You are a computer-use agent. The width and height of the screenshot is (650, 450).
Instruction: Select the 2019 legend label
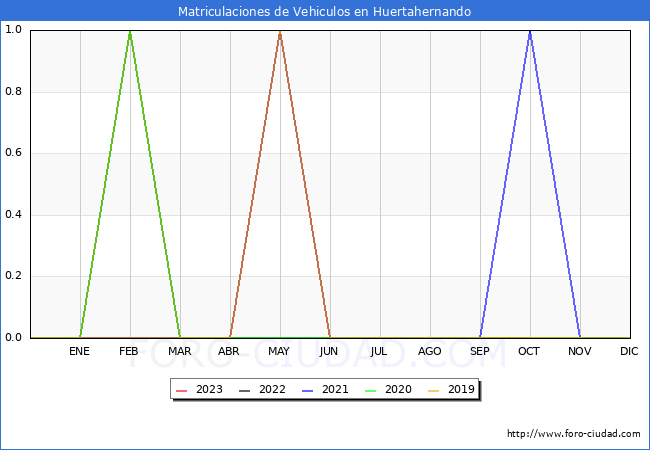[461, 390]
